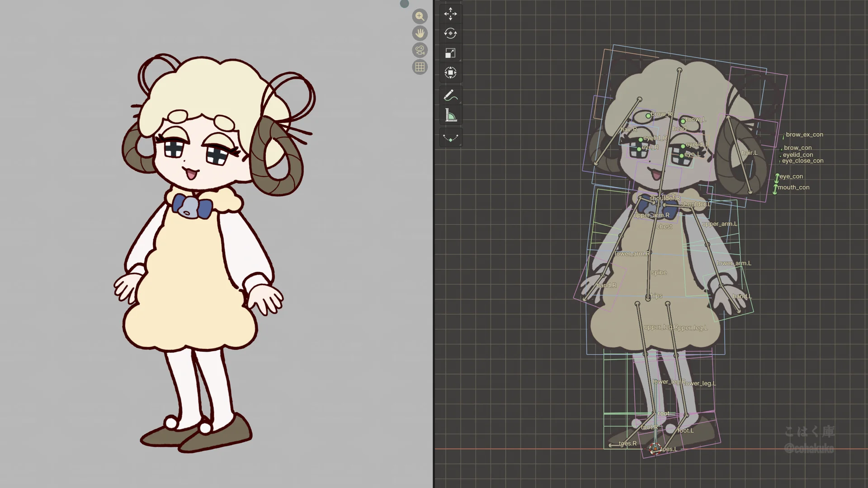
Task: Select the Rotate tool
Action: [450, 33]
